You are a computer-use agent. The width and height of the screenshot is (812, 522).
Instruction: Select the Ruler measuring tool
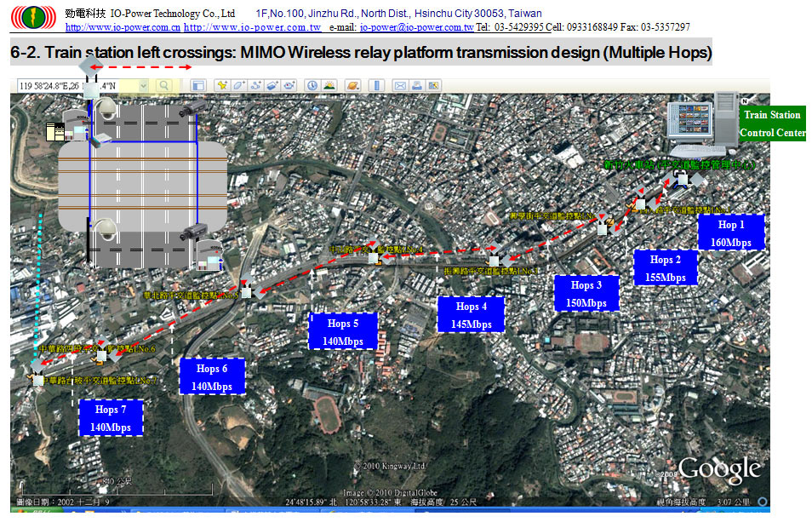[375, 85]
